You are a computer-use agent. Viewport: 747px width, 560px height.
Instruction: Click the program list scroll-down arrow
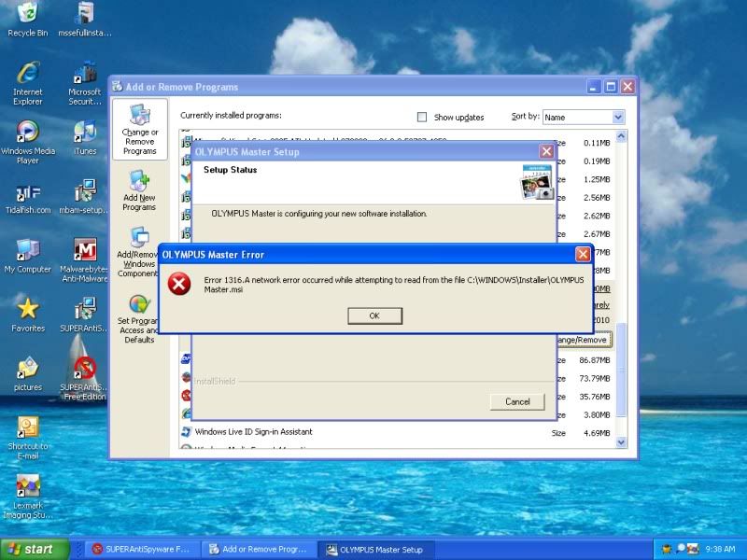(x=621, y=441)
